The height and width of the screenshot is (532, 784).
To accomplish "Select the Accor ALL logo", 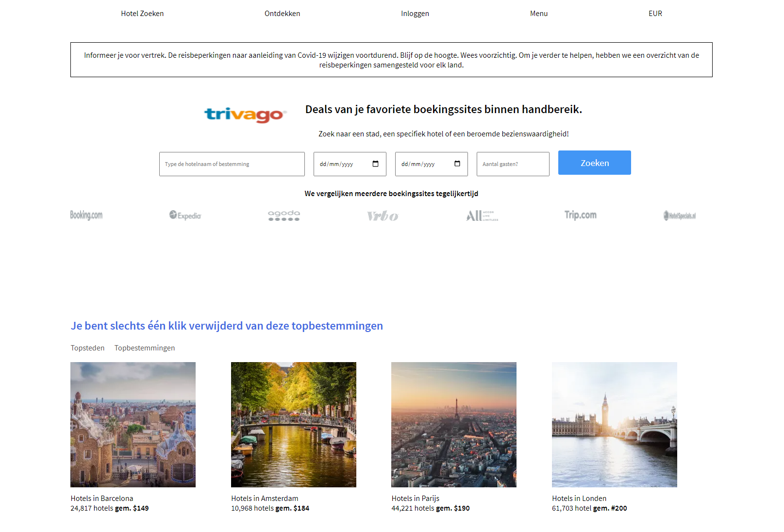I will [482, 215].
